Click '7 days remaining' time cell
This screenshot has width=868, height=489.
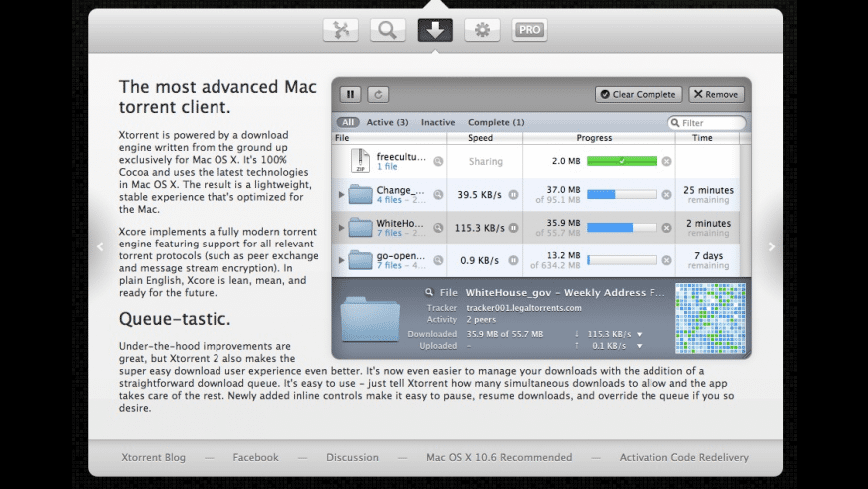pyautogui.click(x=708, y=260)
